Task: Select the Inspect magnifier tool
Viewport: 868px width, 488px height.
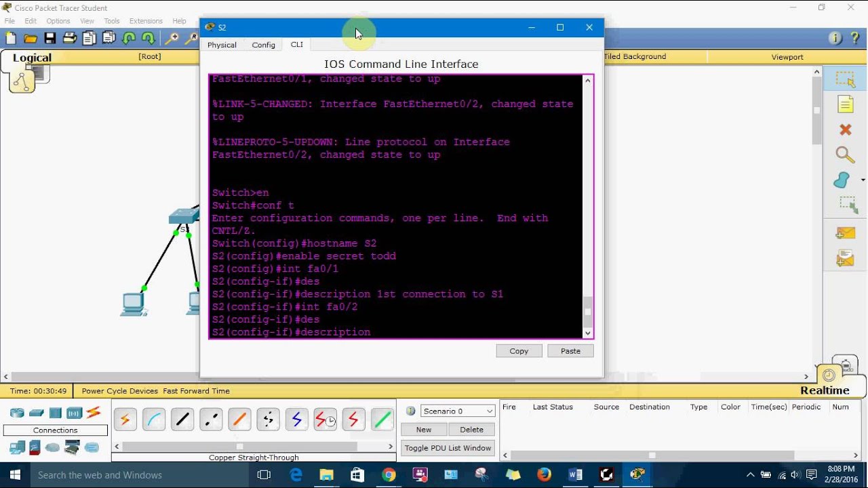Action: pos(845,155)
